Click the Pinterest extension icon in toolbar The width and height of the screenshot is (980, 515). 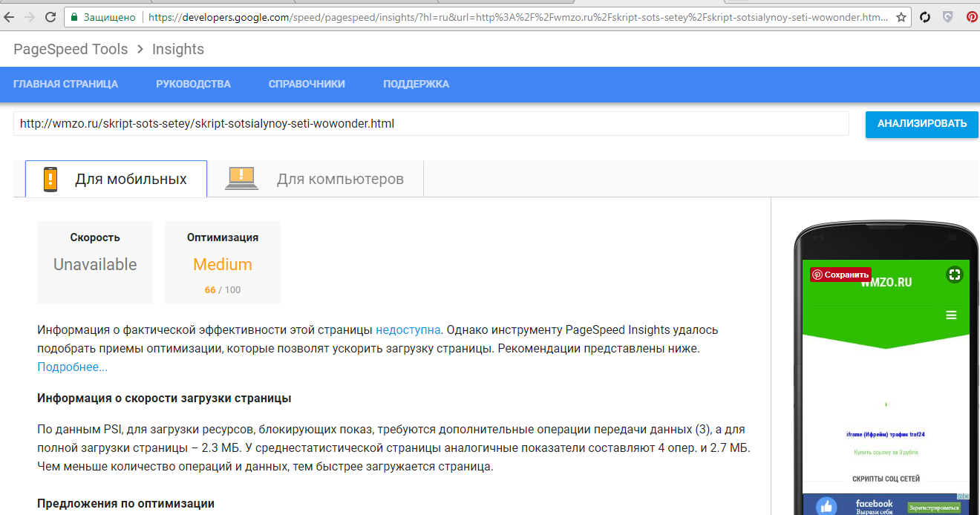click(972, 16)
